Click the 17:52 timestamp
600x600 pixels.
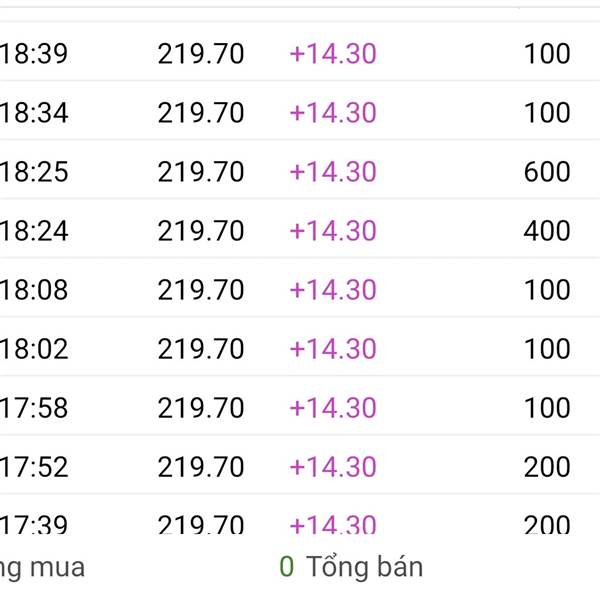pos(34,467)
